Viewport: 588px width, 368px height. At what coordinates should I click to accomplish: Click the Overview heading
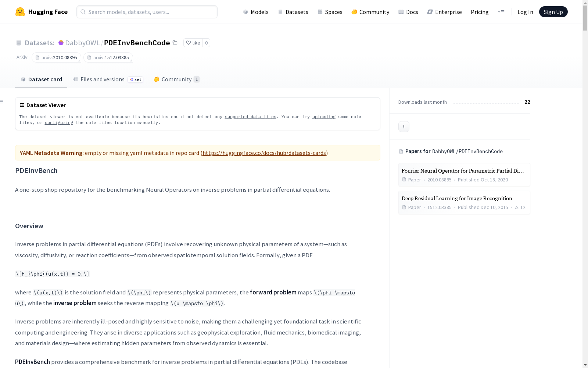tap(29, 226)
